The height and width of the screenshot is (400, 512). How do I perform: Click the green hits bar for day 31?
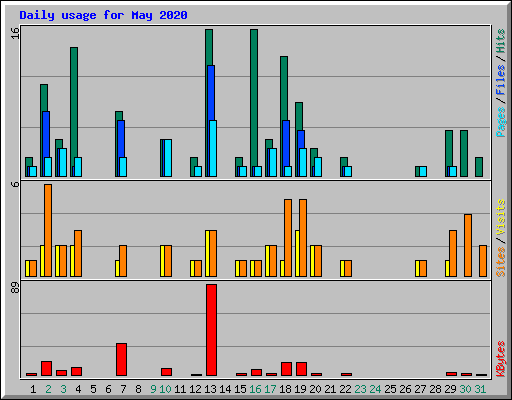point(479,167)
